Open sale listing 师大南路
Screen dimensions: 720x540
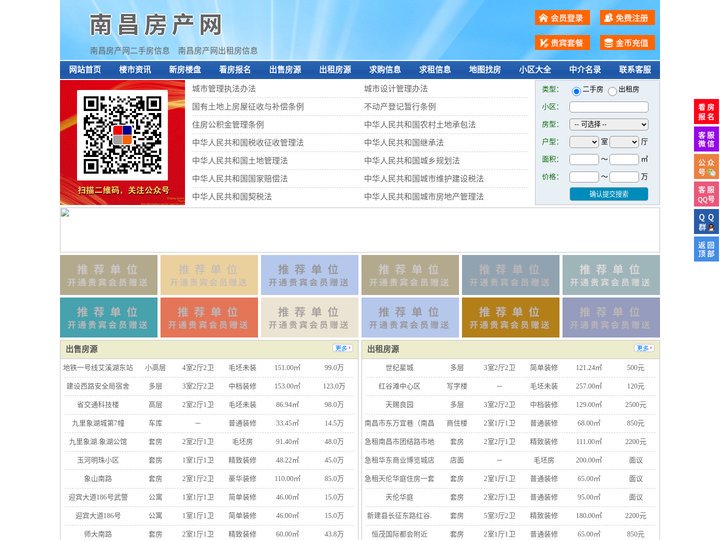(x=98, y=534)
